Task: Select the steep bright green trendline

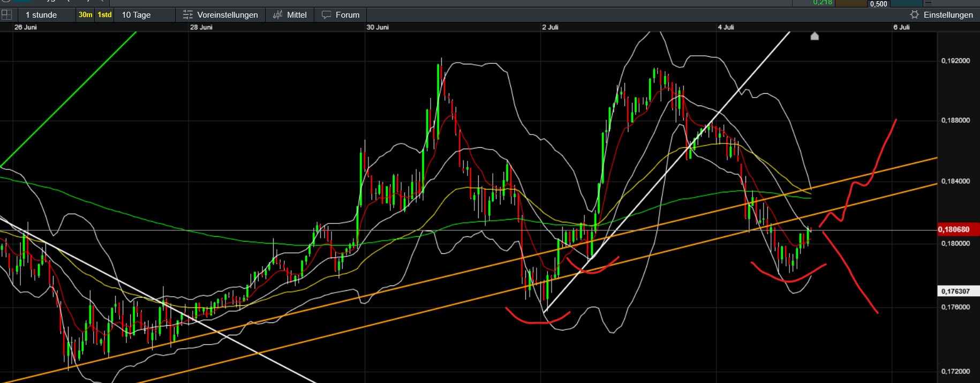Action: tap(69, 99)
